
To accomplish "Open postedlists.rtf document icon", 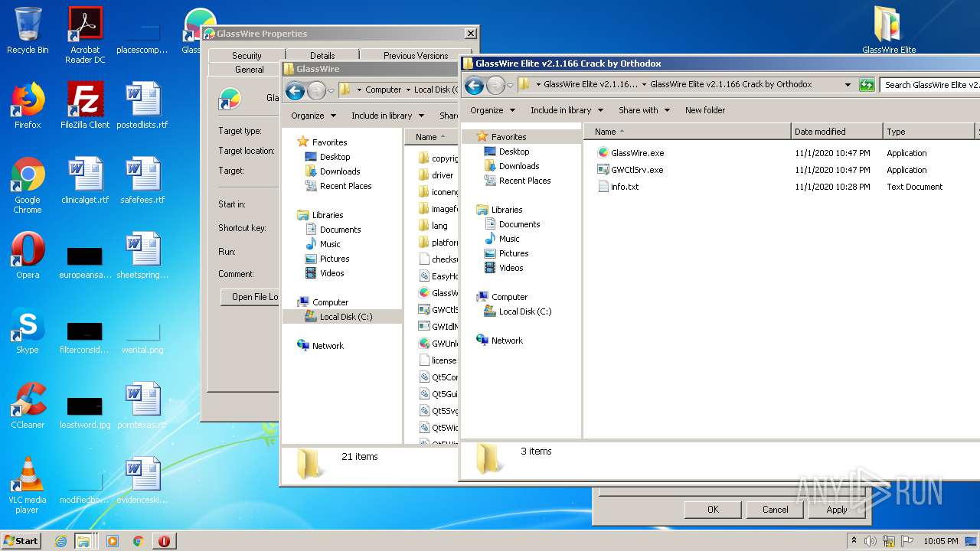I will (142, 106).
